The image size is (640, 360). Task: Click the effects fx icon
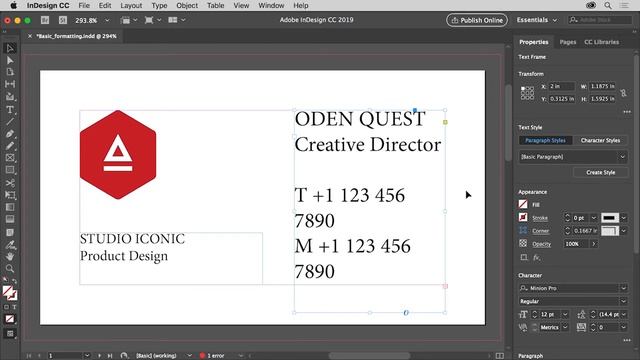(536, 258)
